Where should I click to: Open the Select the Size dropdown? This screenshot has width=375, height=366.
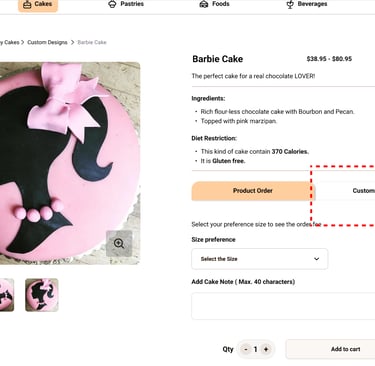point(260,259)
